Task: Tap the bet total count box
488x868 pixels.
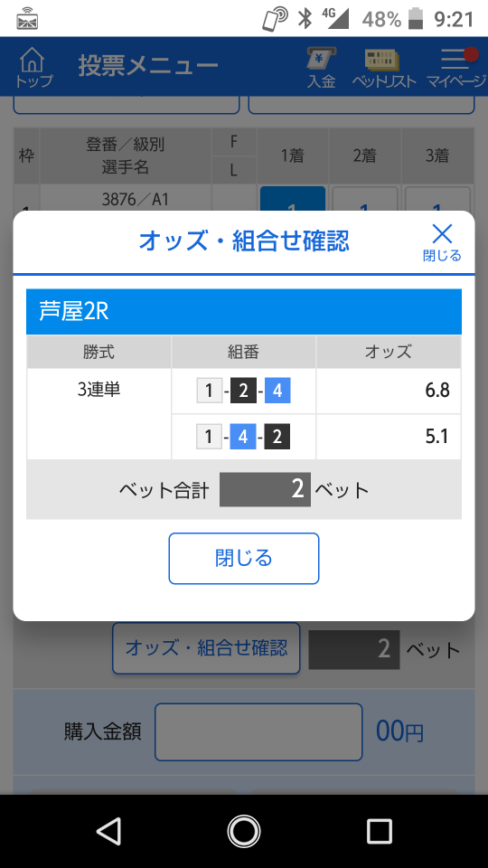Action: pos(265,489)
